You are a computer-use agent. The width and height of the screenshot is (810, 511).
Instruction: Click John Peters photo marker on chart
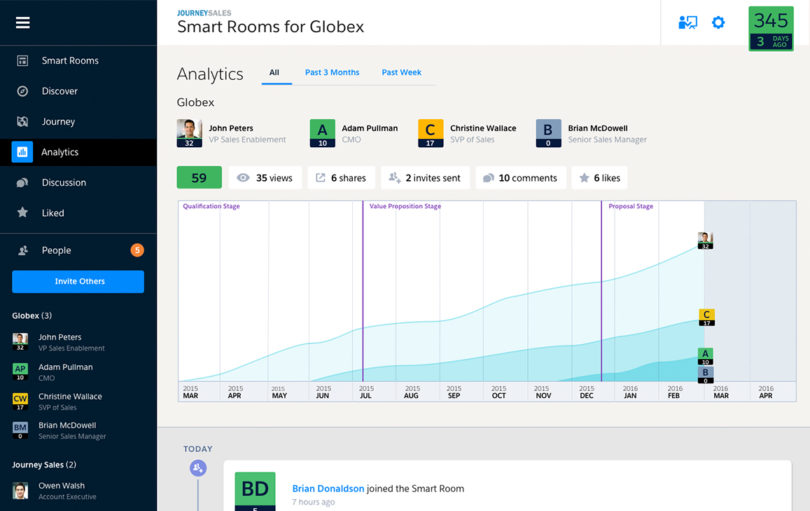705,241
